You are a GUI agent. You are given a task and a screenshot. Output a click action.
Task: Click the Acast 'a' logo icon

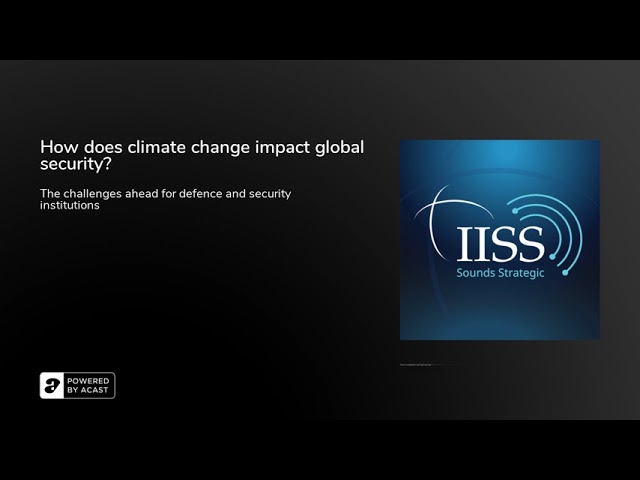(52, 385)
